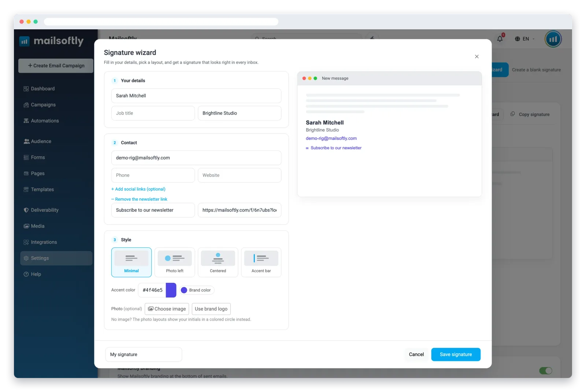Click the Settings gear icon
Viewport: 586px width, 392px height.
click(x=26, y=258)
